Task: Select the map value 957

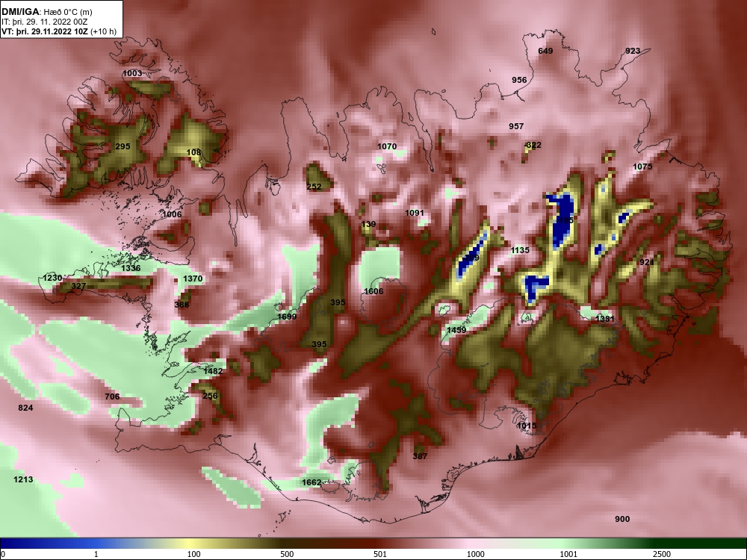Action: tap(516, 127)
